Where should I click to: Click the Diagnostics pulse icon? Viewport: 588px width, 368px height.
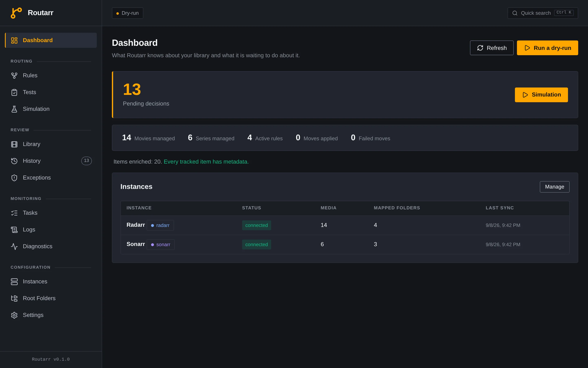(14, 246)
